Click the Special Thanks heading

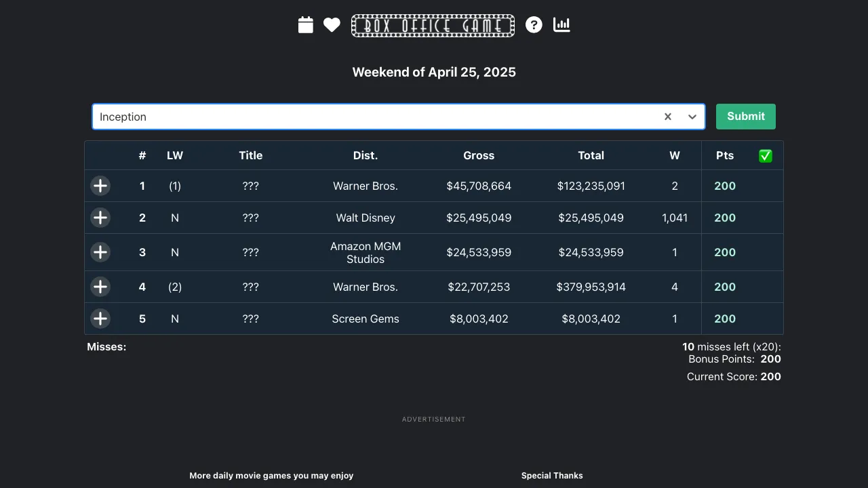pos(552,476)
